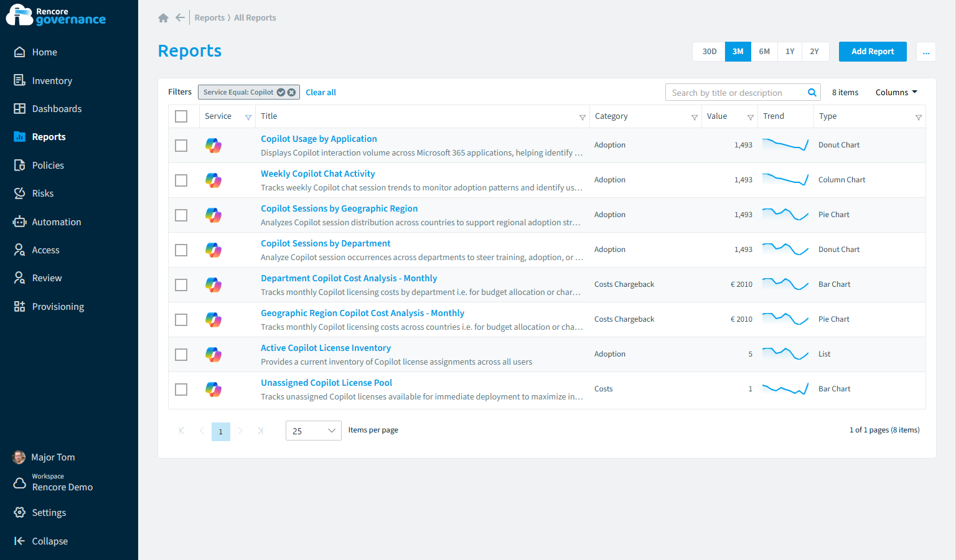Check Unassigned Copilot License Pool row
Image resolution: width=956 pixels, height=560 pixels.
tap(181, 390)
